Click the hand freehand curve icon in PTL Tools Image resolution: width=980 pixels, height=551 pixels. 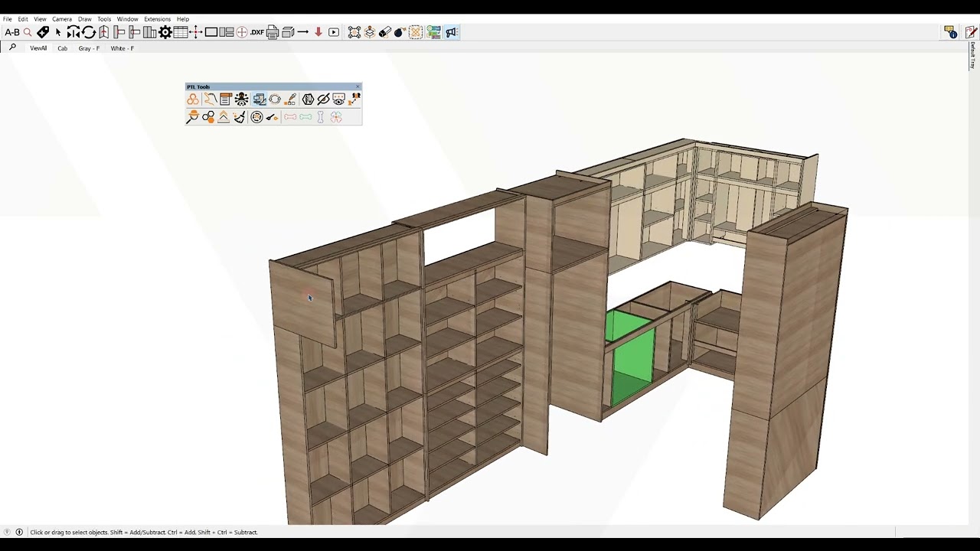[x=209, y=99]
